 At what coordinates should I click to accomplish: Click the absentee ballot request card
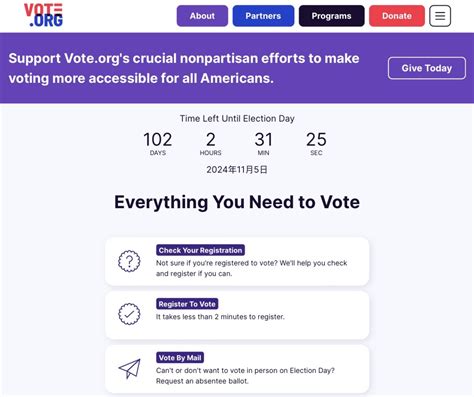[x=237, y=369]
